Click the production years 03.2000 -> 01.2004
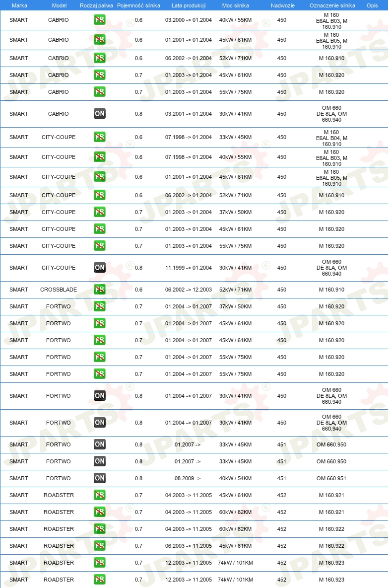Screen dimensions: 388x588 [x=189, y=20]
